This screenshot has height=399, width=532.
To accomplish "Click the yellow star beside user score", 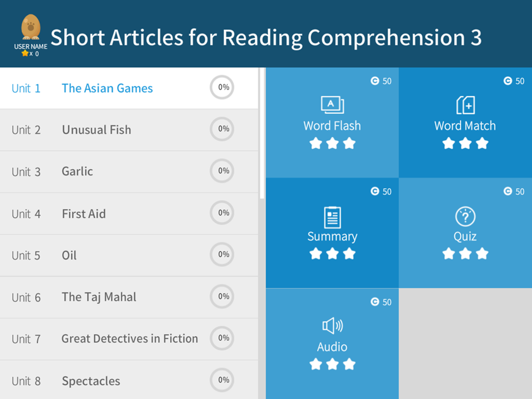I will click(x=25, y=53).
